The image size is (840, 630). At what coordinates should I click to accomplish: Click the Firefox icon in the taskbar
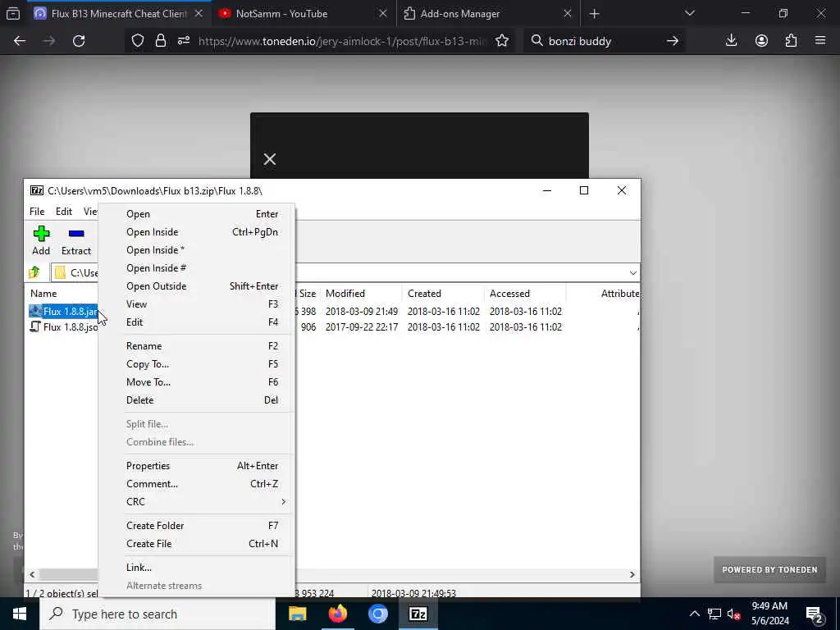(337, 614)
